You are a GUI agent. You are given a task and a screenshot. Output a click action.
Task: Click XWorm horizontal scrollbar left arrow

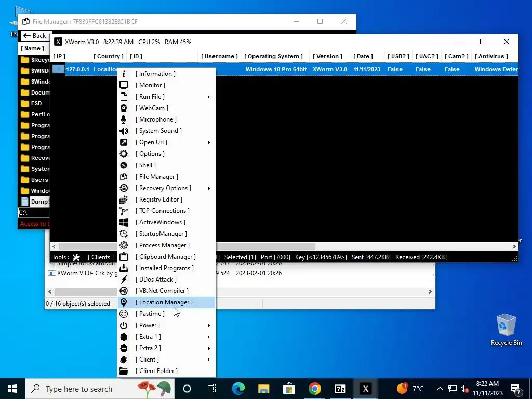[x=54, y=247]
